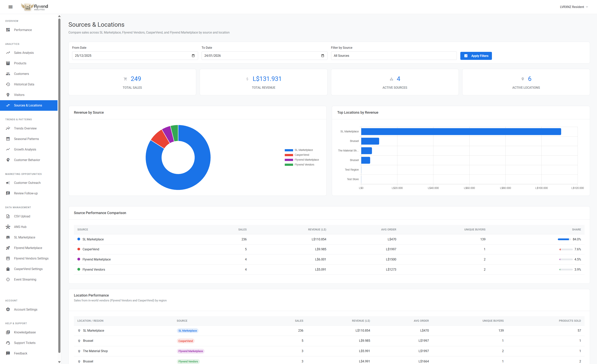Navigate to Trends Overview
This screenshot has width=597, height=364.
(25, 128)
